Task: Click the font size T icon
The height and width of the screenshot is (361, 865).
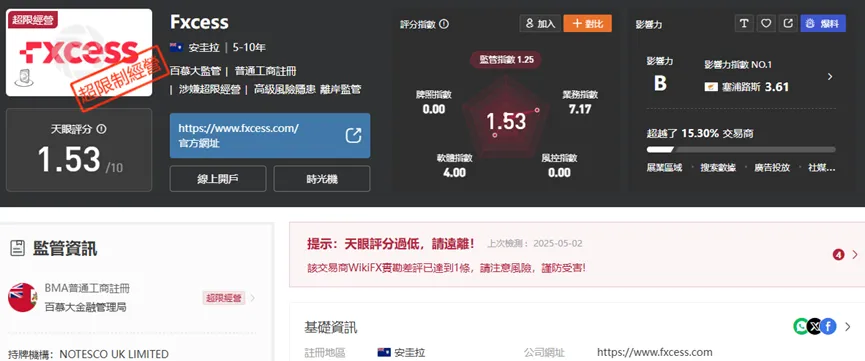Action: (x=745, y=23)
